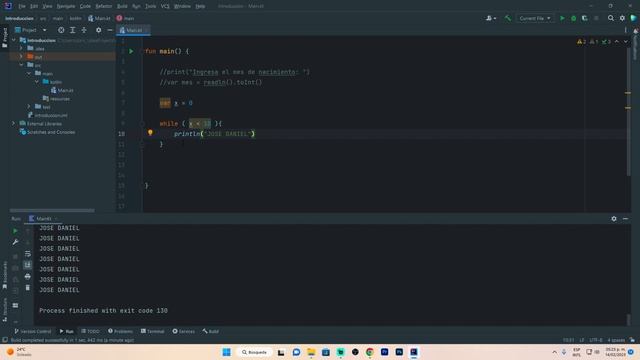Toggle the Structure side tool window button
This screenshot has height=360, width=640.
[4, 310]
